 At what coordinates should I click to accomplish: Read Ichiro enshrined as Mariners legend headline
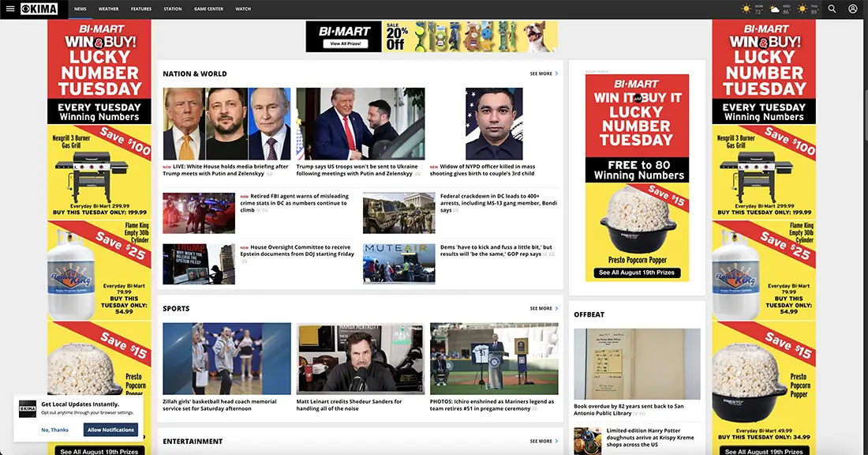point(492,405)
